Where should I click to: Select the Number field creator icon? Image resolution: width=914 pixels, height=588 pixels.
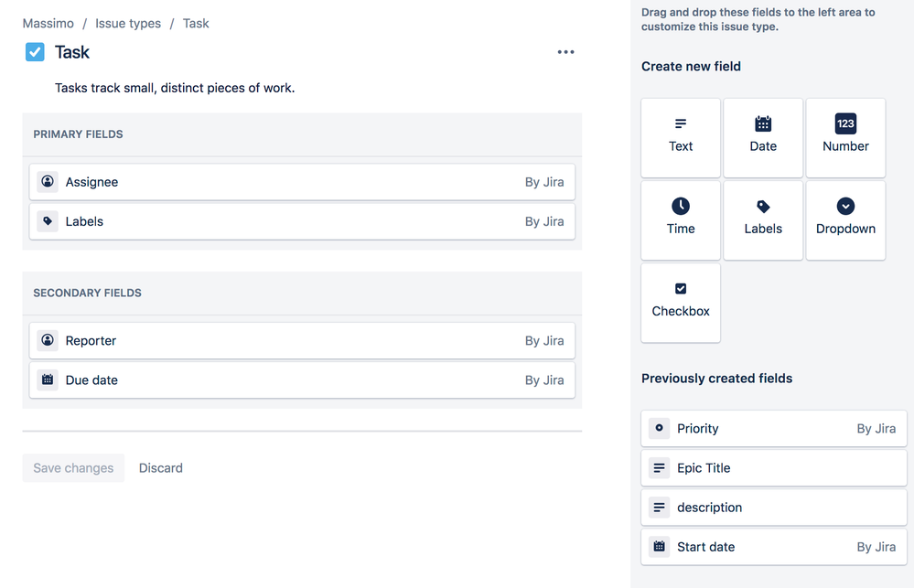coord(844,123)
